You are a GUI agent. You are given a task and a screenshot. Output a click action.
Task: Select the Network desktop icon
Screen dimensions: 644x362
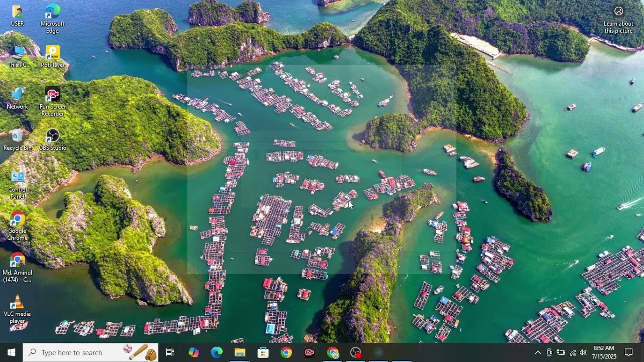pos(17,99)
